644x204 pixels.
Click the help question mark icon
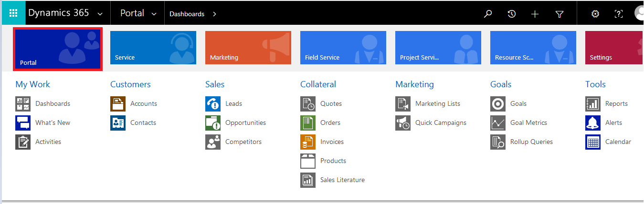(x=618, y=14)
